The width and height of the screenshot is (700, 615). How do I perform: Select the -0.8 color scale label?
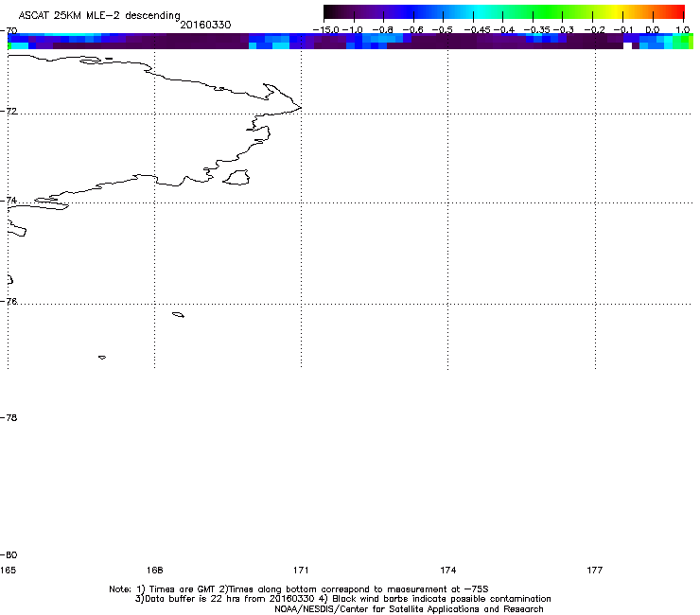click(382, 30)
